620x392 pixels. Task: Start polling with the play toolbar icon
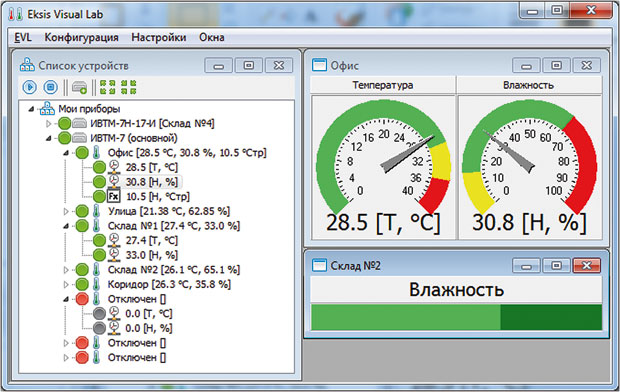29,87
